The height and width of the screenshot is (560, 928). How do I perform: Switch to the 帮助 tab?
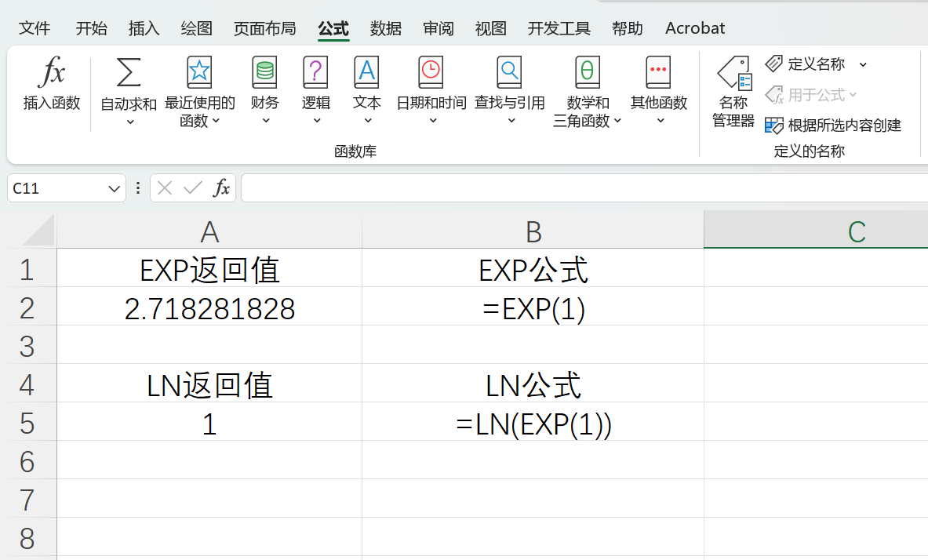pos(628,28)
